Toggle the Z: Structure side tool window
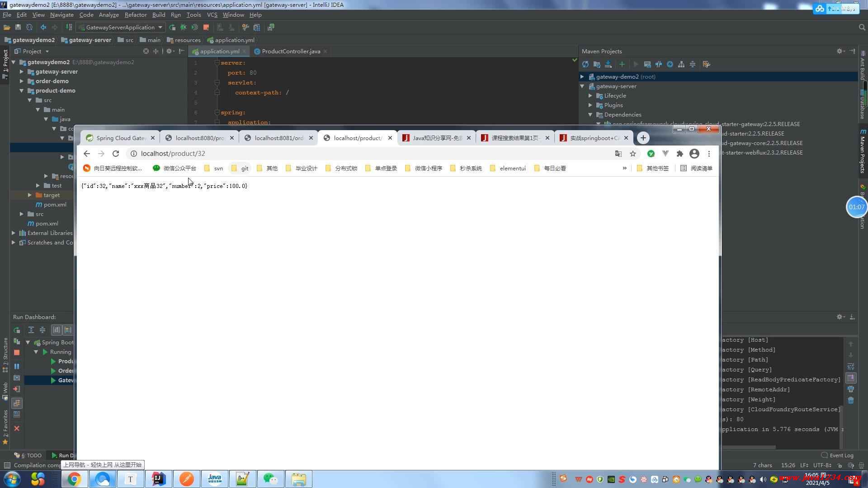This screenshot has height=488, width=868. [x=5, y=355]
